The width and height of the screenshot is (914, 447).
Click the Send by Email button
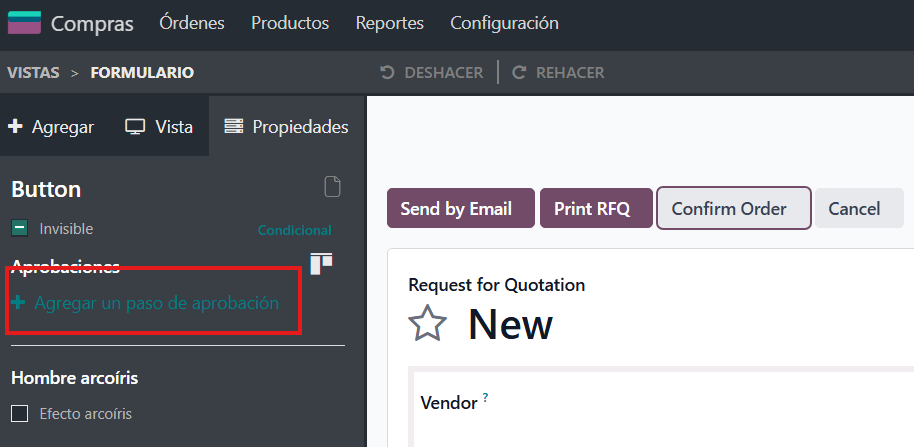click(x=456, y=209)
